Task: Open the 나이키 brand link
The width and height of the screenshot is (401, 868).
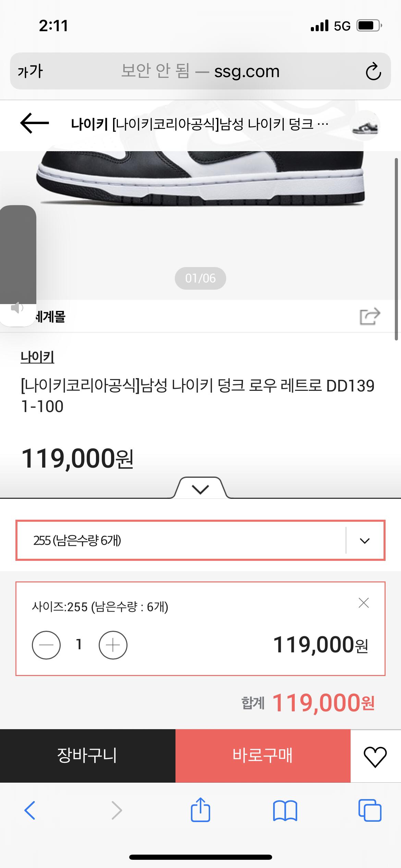Action: 37,357
